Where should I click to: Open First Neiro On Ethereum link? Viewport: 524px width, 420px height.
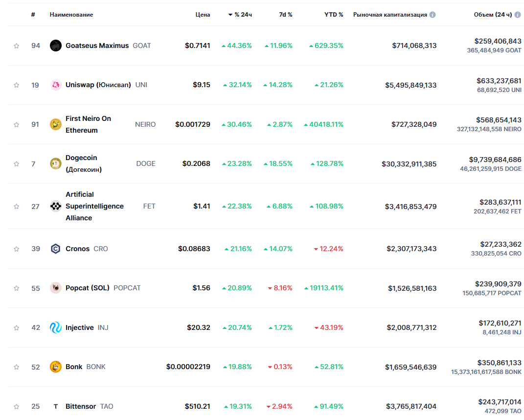(88, 124)
